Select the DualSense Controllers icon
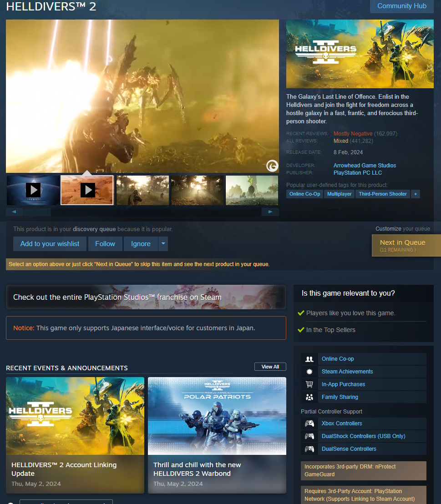The image size is (441, 504). tap(309, 449)
